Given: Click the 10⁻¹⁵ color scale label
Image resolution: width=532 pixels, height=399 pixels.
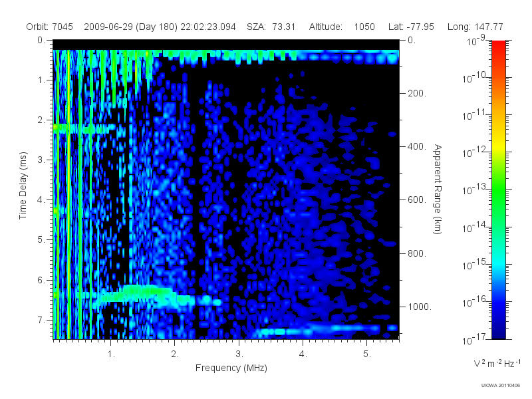Looking at the screenshot, I should pyautogui.click(x=474, y=265).
